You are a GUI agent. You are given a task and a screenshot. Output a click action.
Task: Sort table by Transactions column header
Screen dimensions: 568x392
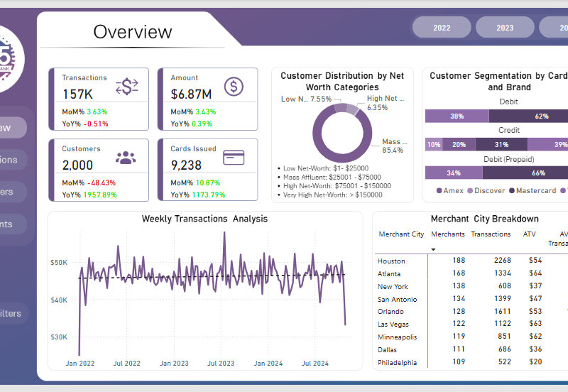pyautogui.click(x=491, y=234)
